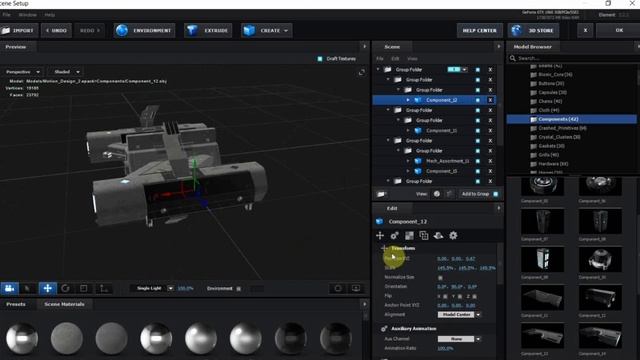Open the Perspective view dropdown
The image size is (640, 360).
(22, 72)
